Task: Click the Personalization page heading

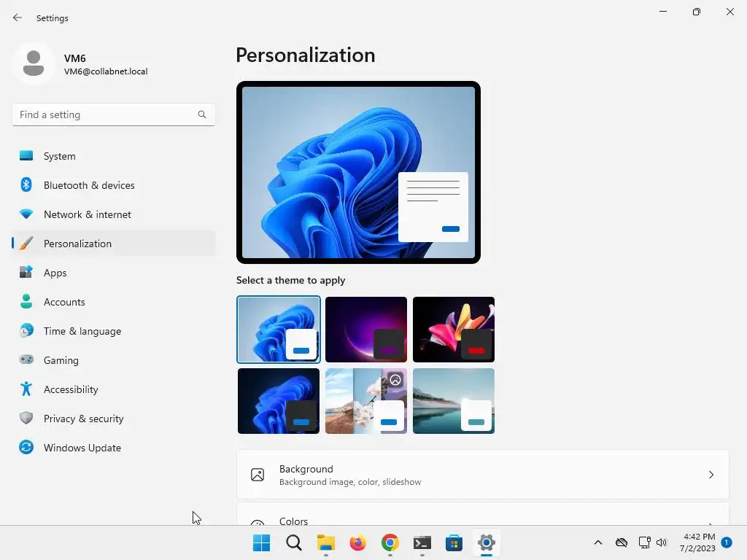Action: 306,55
